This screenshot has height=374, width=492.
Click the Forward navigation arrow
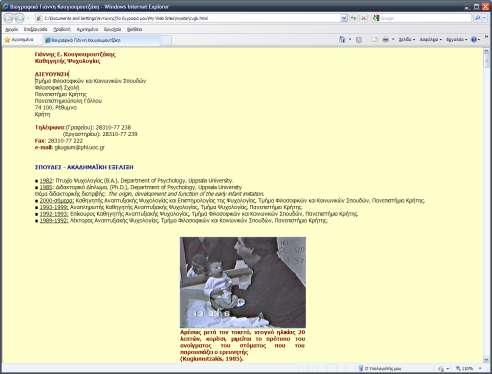coord(20,18)
